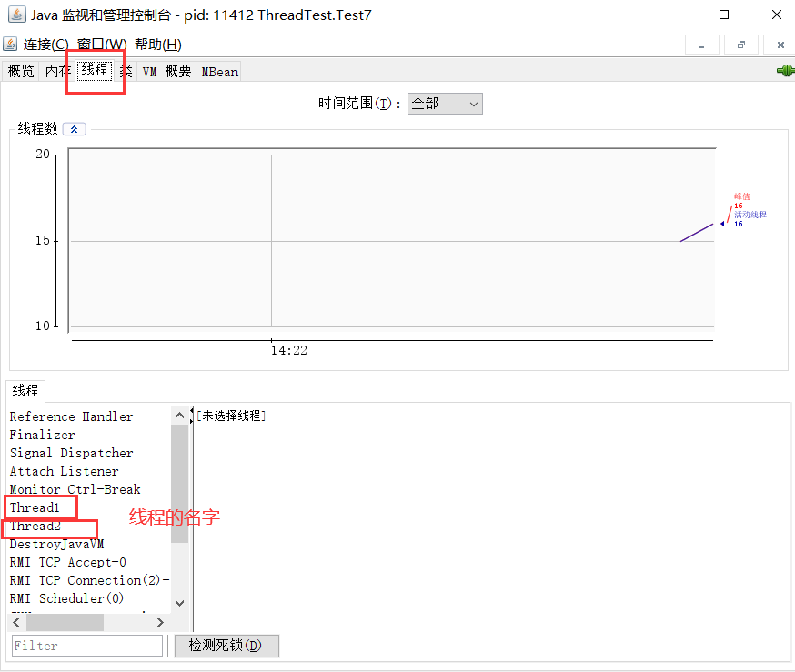Maximize the main JConsole window
The height and width of the screenshot is (672, 795).
pos(724,15)
